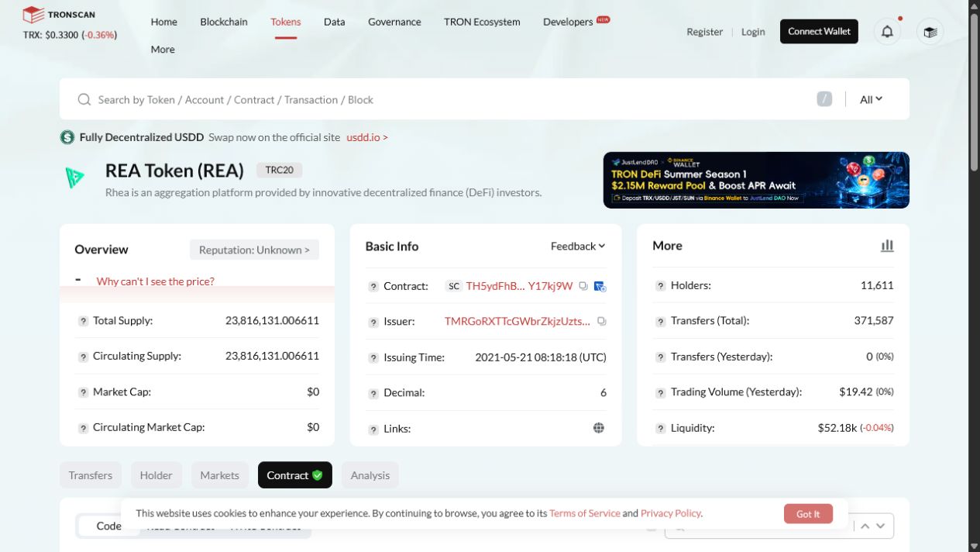Switch to the Markets tab
Image resolution: width=980 pixels, height=552 pixels.
pyautogui.click(x=220, y=475)
